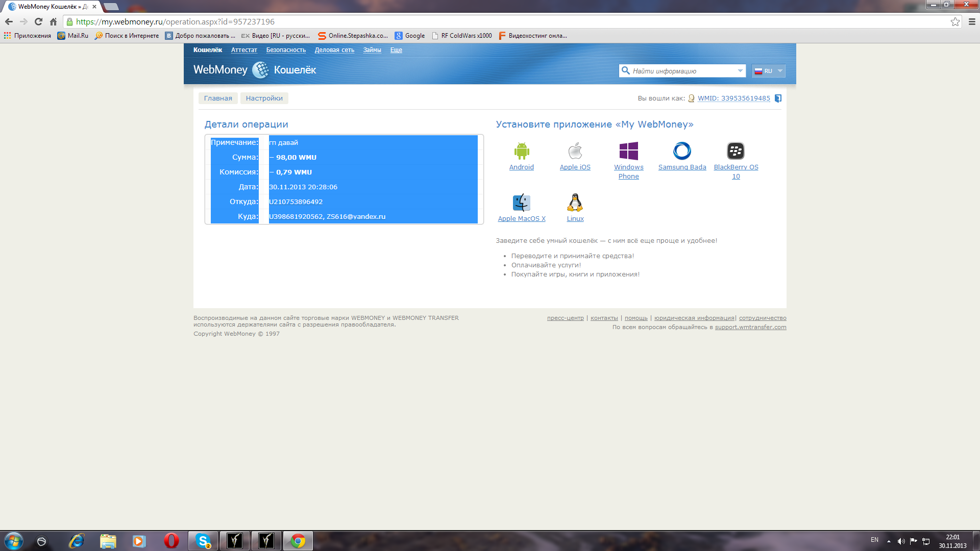Go to the Главная tab
The width and height of the screenshot is (980, 551).
(218, 98)
